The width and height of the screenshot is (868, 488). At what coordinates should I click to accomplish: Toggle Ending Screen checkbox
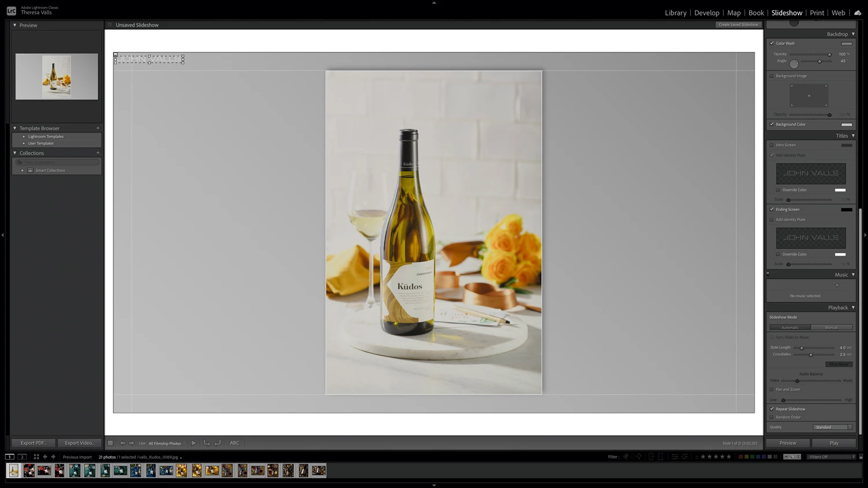[772, 209]
